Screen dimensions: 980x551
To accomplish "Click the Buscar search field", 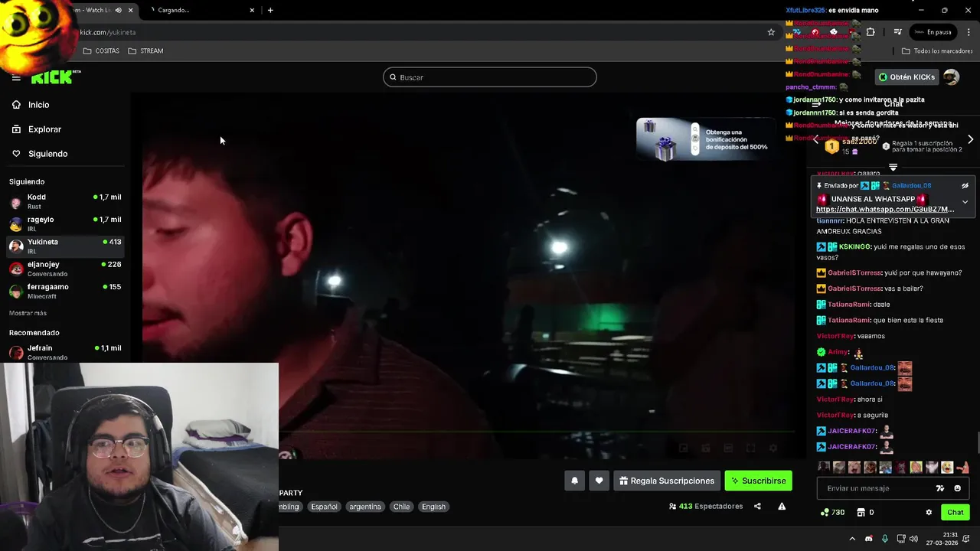I will coord(490,77).
